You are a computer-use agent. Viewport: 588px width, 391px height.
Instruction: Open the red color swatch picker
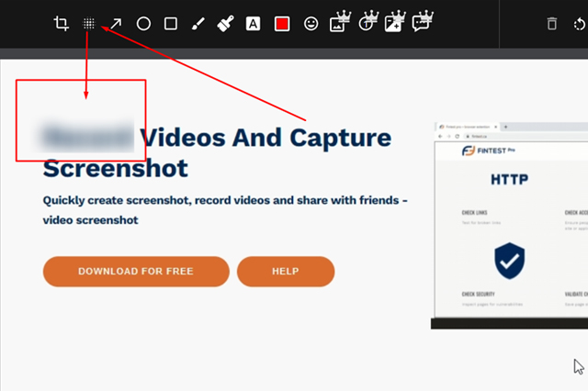pyautogui.click(x=282, y=24)
